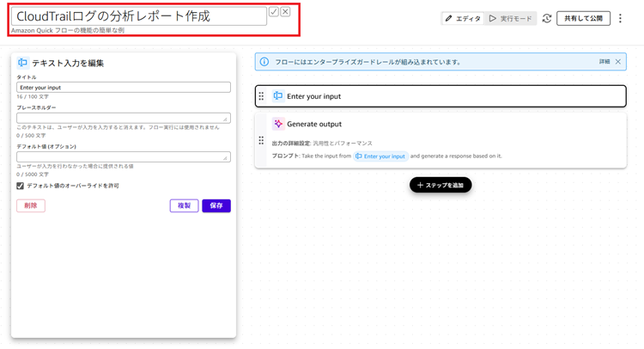Viewport: 644px width, 349px height.
Task: Click the info icon in guardrail banner
Action: (x=264, y=62)
